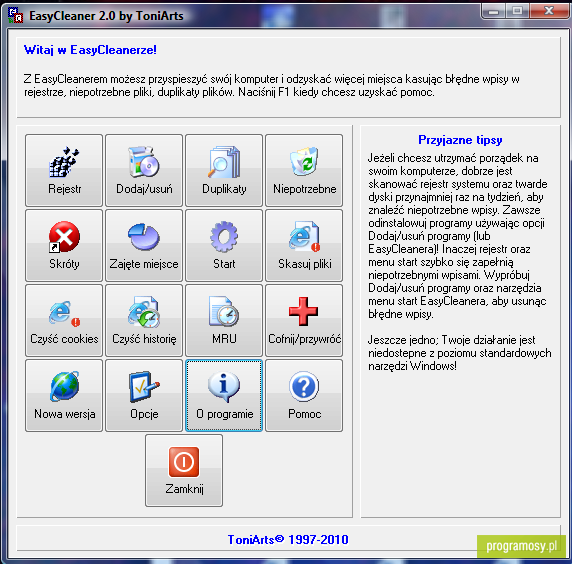
Task: Launch the Duplikaty file finder
Action: point(224,170)
